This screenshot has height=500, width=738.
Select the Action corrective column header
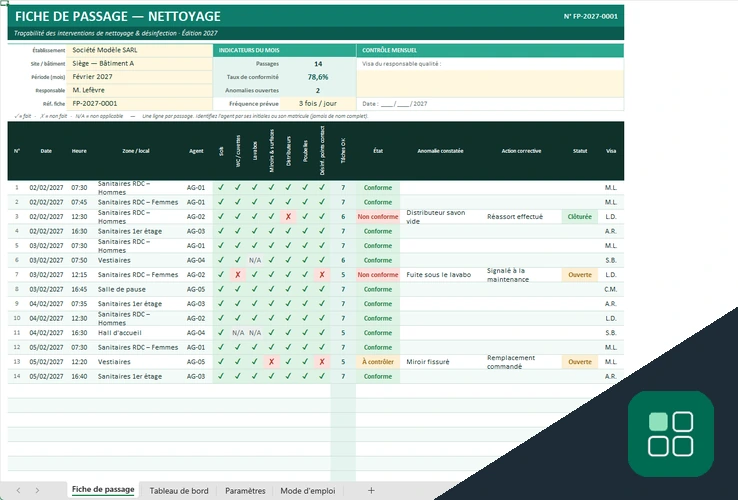point(521,151)
